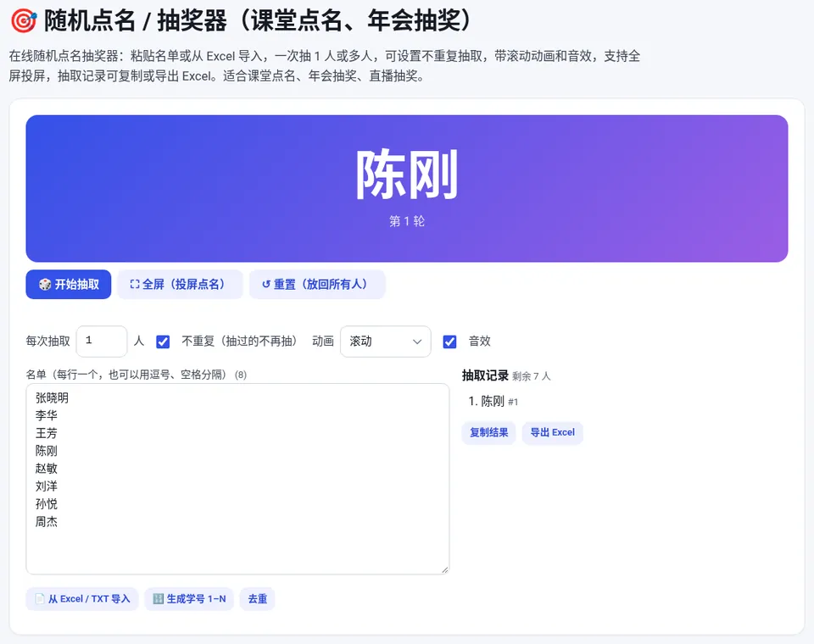
Task: Click the name 孙悦 in the list
Action: [x=46, y=504]
